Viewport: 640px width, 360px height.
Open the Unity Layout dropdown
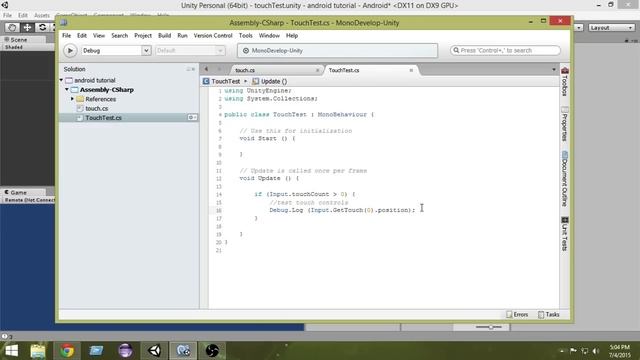[x=611, y=28]
